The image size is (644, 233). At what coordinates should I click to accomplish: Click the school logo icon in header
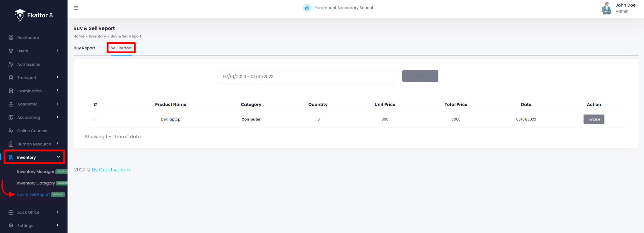pos(307,8)
